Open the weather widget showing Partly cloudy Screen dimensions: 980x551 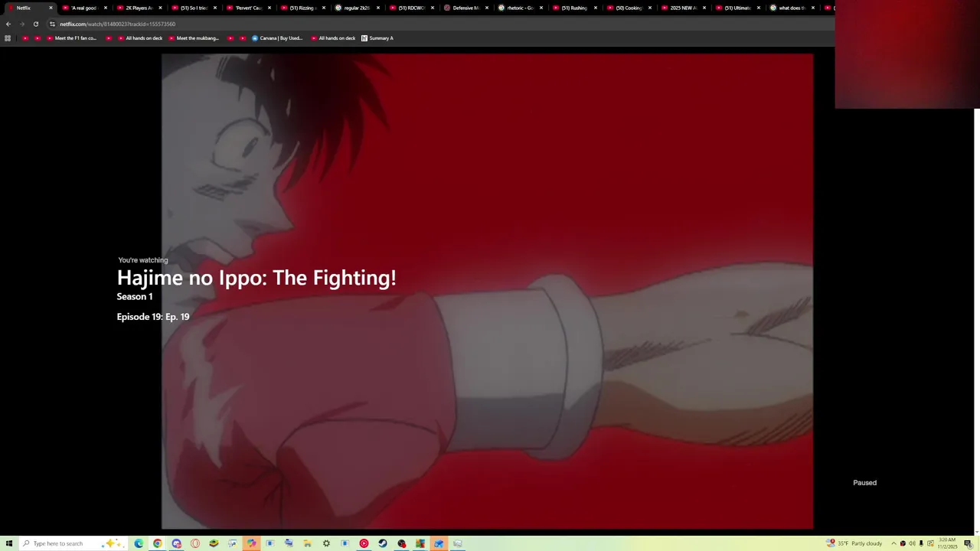[854, 543]
